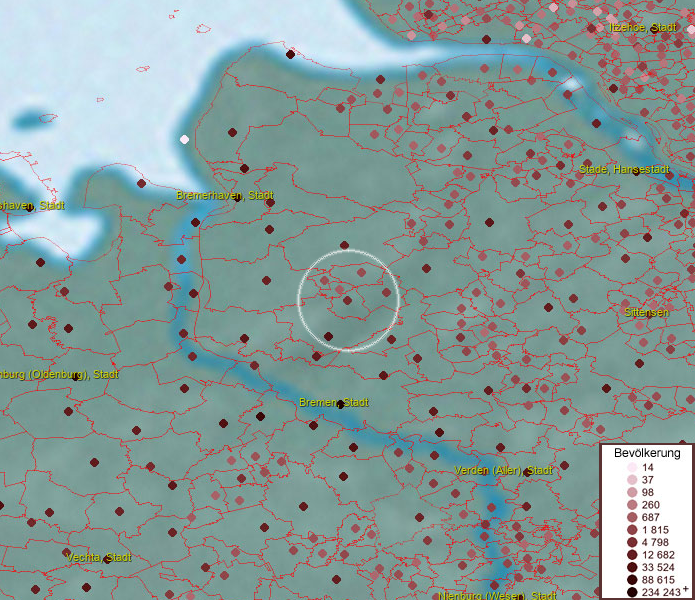Click the Sittensen place label
Viewport: 695px width, 600px height.
646,312
